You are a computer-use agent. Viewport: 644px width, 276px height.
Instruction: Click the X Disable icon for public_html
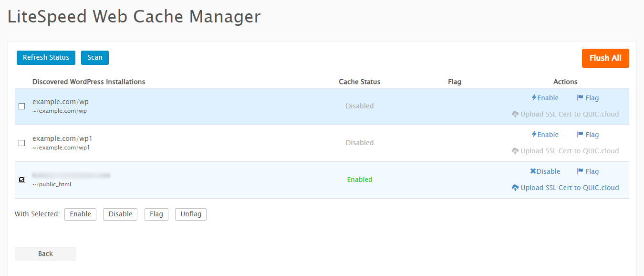(533, 171)
